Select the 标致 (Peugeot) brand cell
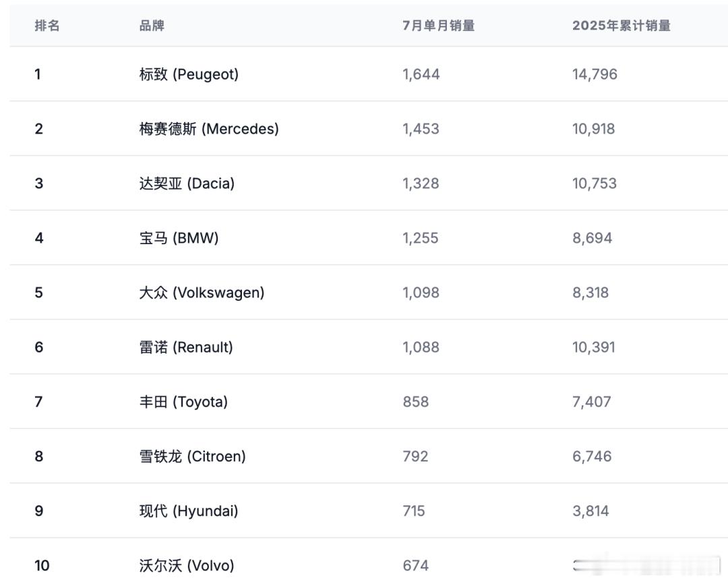Screen dimensions: 728x582 [x=189, y=74]
